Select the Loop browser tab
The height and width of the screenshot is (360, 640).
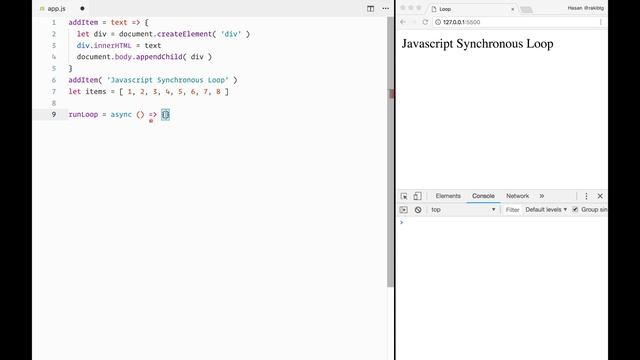click(472, 9)
